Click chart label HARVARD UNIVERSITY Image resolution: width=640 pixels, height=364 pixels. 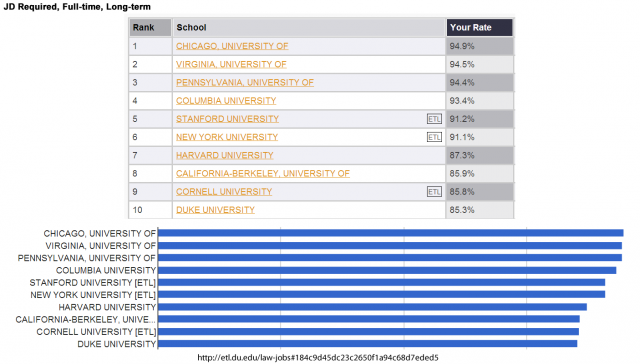107,307
